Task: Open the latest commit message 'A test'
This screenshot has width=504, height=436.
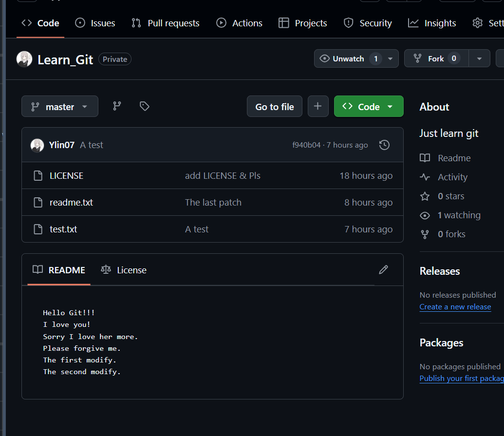Action: pos(92,145)
